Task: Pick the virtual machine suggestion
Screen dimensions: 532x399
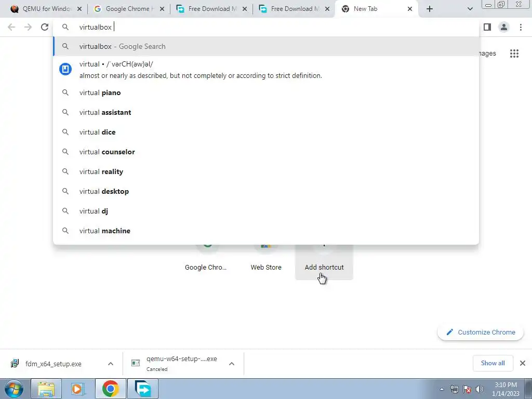Action: 266,231
